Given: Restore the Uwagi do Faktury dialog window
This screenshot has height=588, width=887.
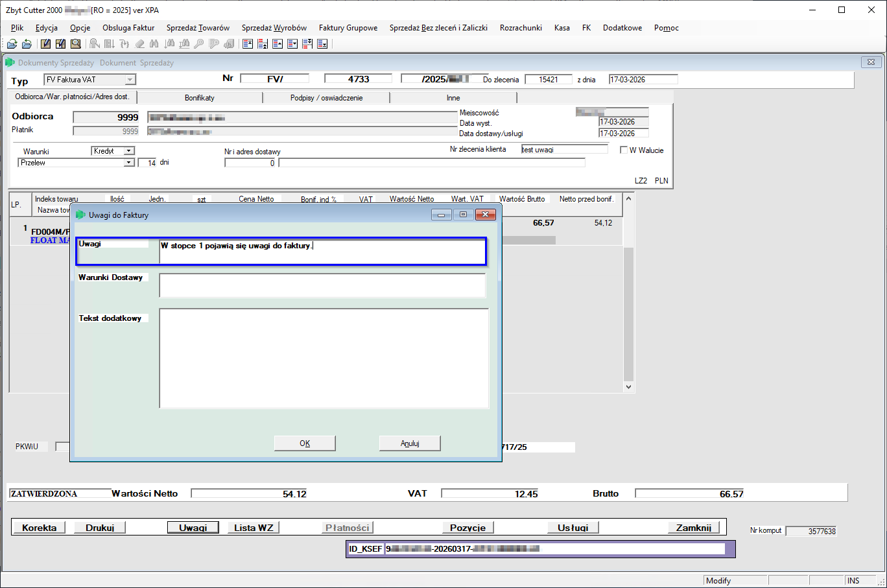Looking at the screenshot, I should pyautogui.click(x=463, y=215).
